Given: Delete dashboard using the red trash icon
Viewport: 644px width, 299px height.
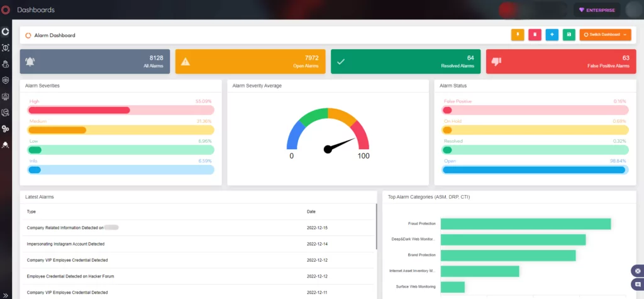Looking at the screenshot, I should click(535, 35).
